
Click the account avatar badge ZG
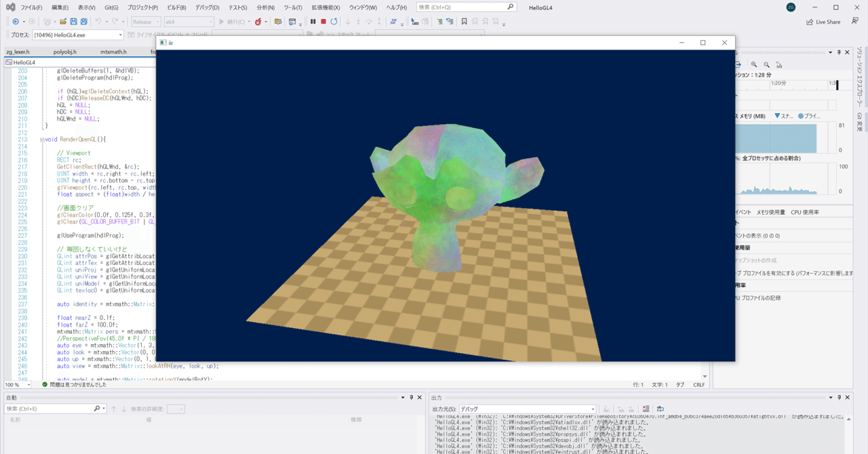[x=791, y=7]
